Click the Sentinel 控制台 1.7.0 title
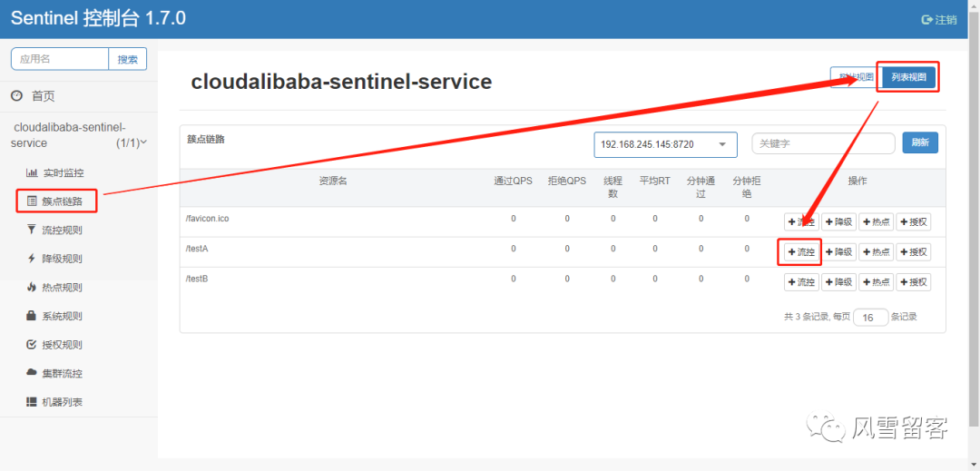This screenshot has width=980, height=471. click(x=98, y=19)
